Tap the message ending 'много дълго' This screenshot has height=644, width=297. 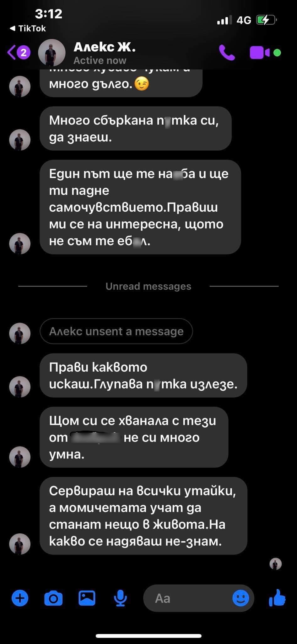(121, 83)
